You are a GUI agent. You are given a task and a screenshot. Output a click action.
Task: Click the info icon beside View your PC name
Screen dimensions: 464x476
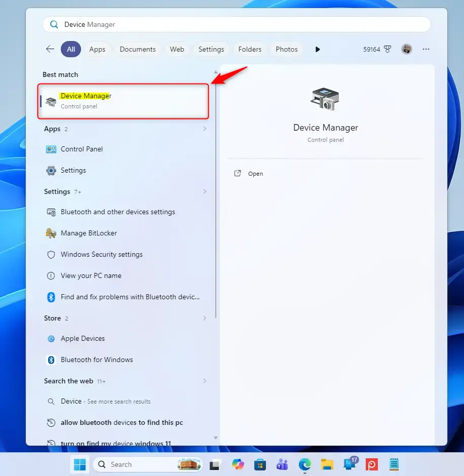[51, 275]
